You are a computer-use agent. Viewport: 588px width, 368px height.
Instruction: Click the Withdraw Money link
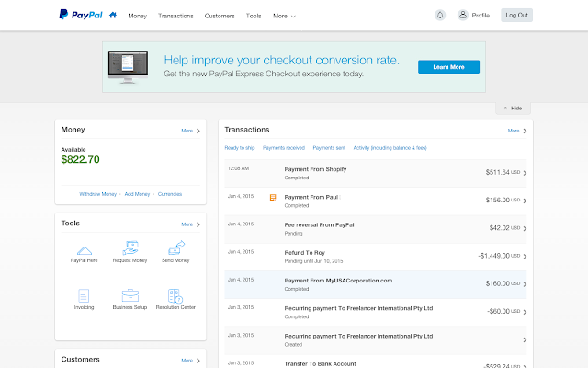click(98, 194)
